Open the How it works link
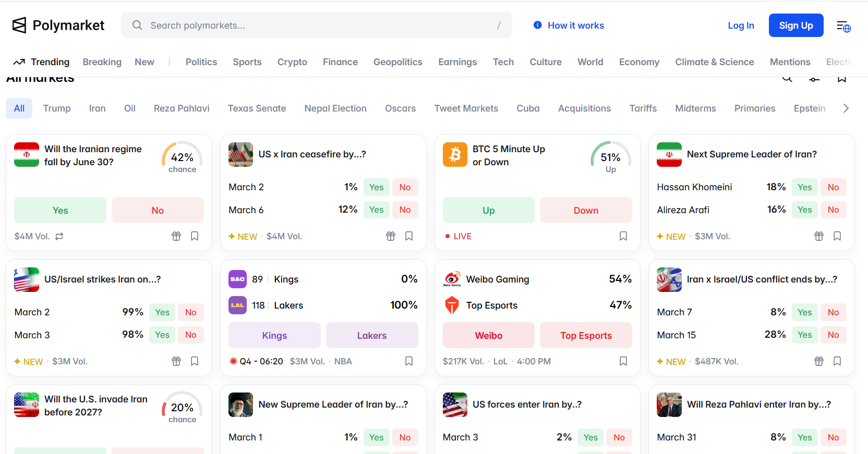 [x=576, y=26]
